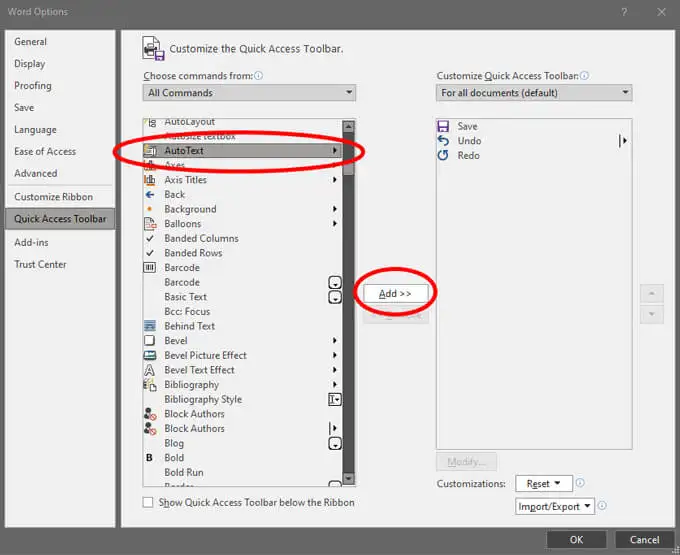680x555 pixels.
Task: Click the Save floppy disk icon
Action: click(x=443, y=126)
